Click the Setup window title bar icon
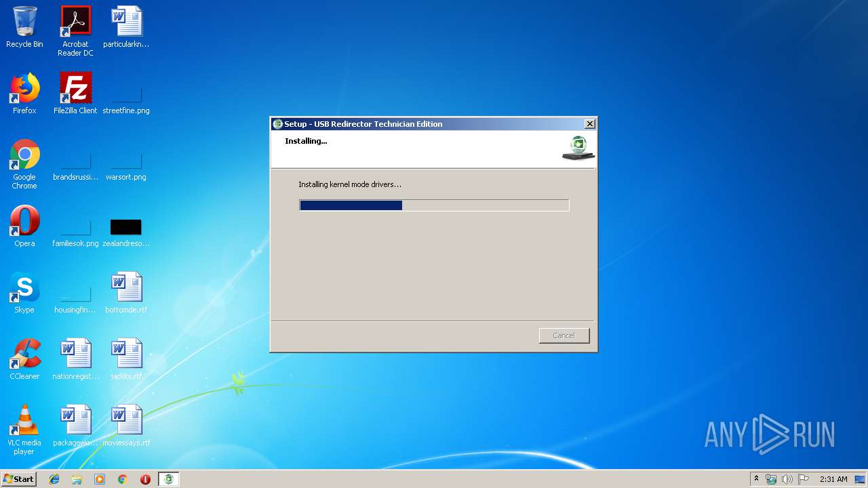This screenshot has width=868, height=488. [x=277, y=124]
